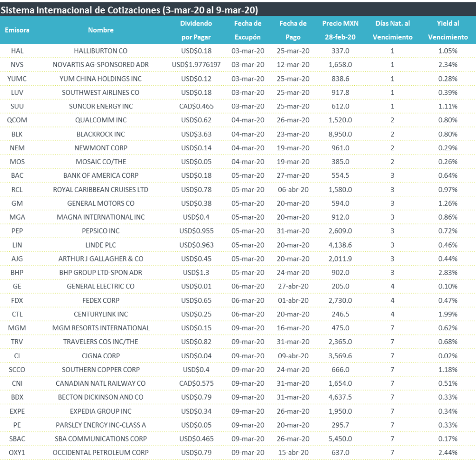
Task: Select the Días Nat. al Vencimiento header
Action: [392, 30]
